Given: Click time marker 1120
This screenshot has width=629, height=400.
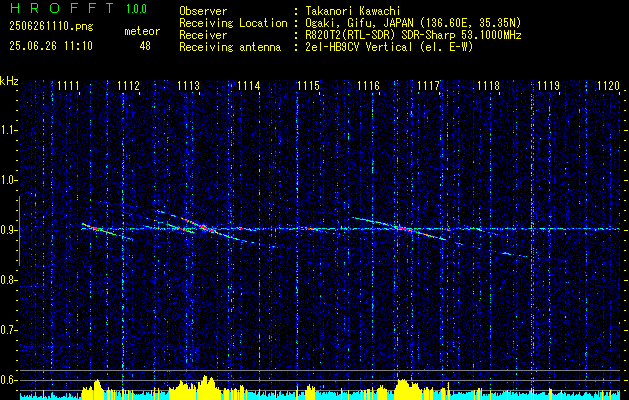Looking at the screenshot, I should tap(608, 85).
